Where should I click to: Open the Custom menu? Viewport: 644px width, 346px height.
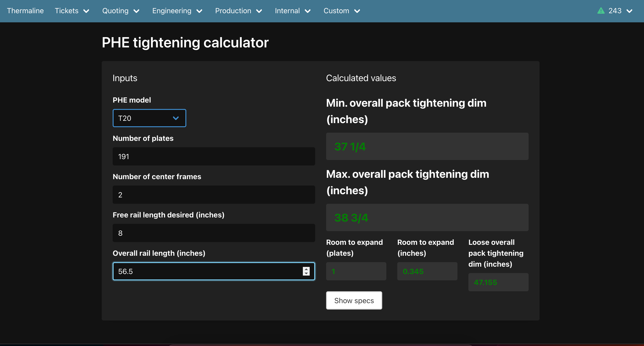coord(342,11)
